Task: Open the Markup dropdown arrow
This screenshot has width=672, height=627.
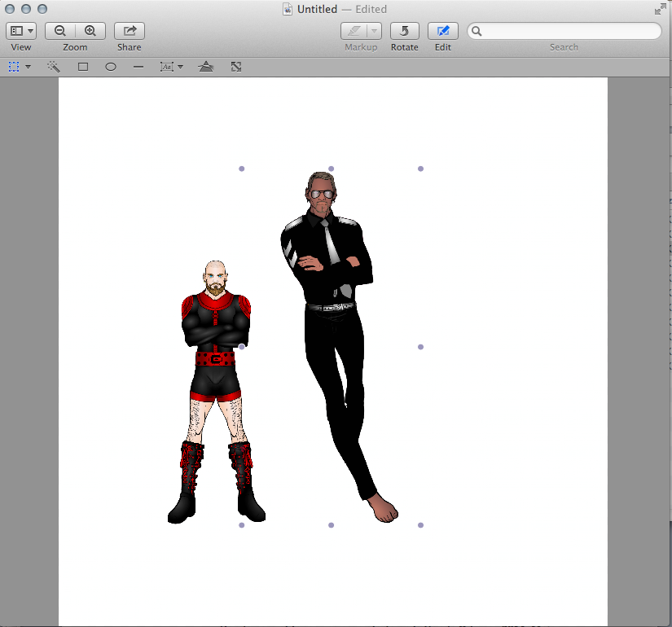Action: (374, 31)
